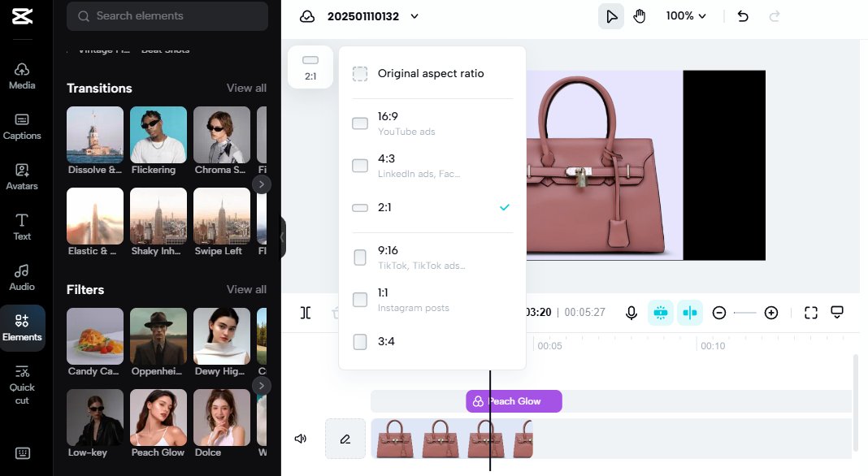
Task: Open the timeline display settings icon
Action: [x=837, y=312]
